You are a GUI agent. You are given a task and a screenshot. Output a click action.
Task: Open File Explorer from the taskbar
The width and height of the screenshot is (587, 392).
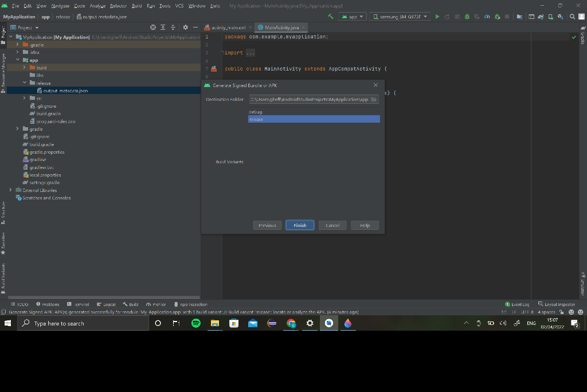[x=215, y=323]
